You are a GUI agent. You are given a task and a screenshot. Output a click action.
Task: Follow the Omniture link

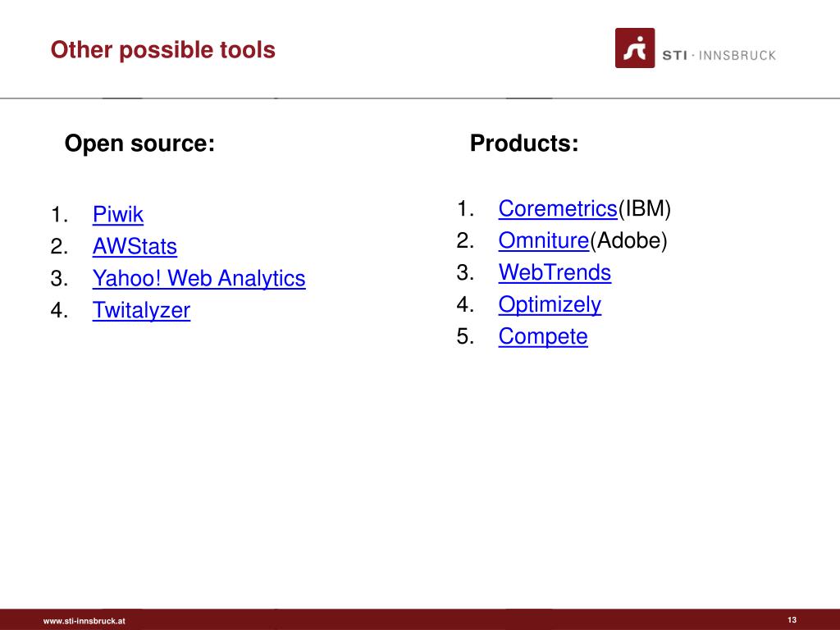click(x=544, y=240)
